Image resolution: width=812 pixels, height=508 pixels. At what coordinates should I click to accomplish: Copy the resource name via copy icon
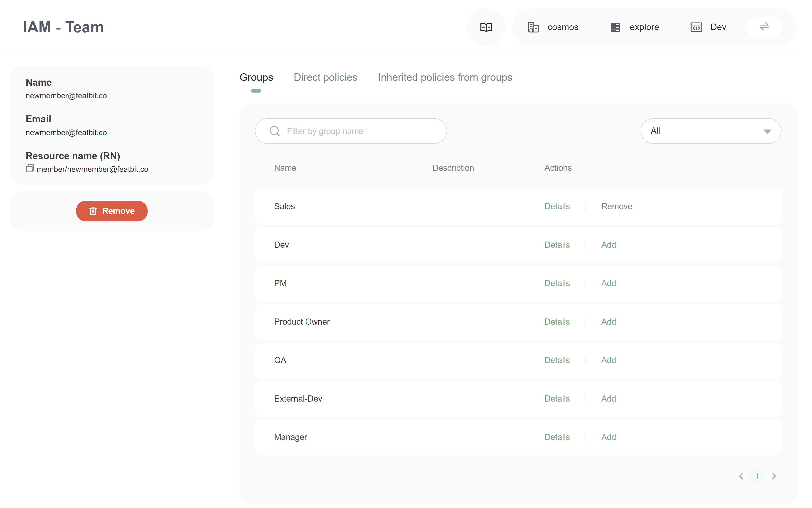[x=30, y=169]
